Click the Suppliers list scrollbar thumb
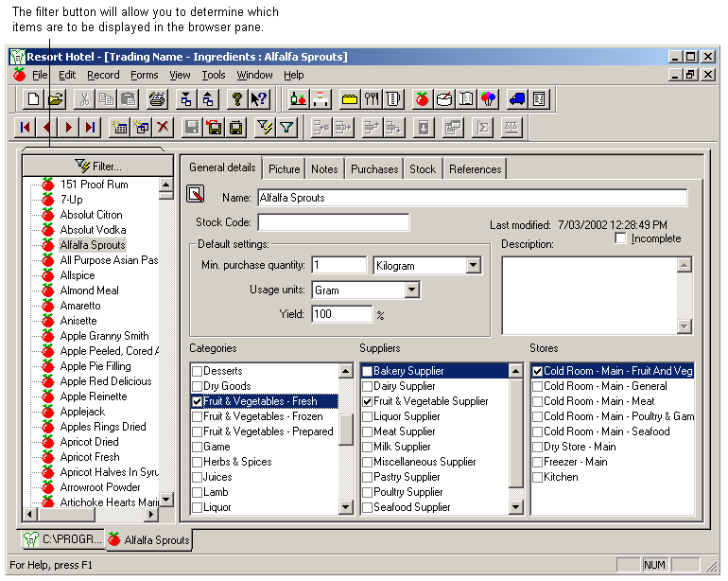Image resolution: width=728 pixels, height=581 pixels. [516, 432]
